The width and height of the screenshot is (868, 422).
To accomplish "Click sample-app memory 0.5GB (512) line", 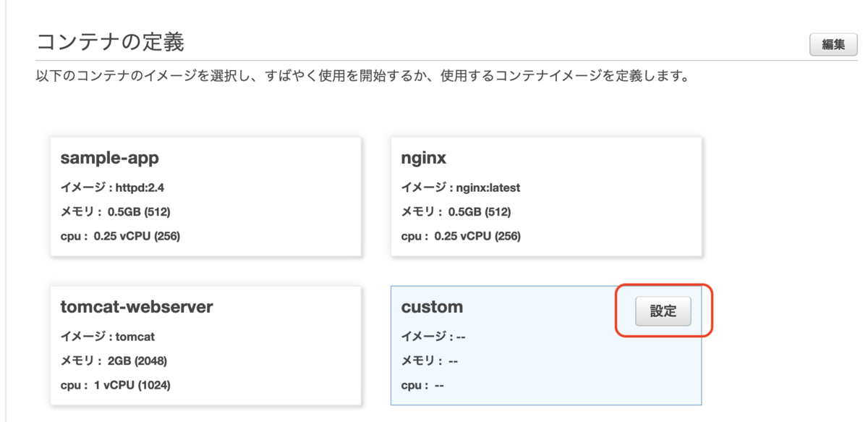I will point(116,212).
